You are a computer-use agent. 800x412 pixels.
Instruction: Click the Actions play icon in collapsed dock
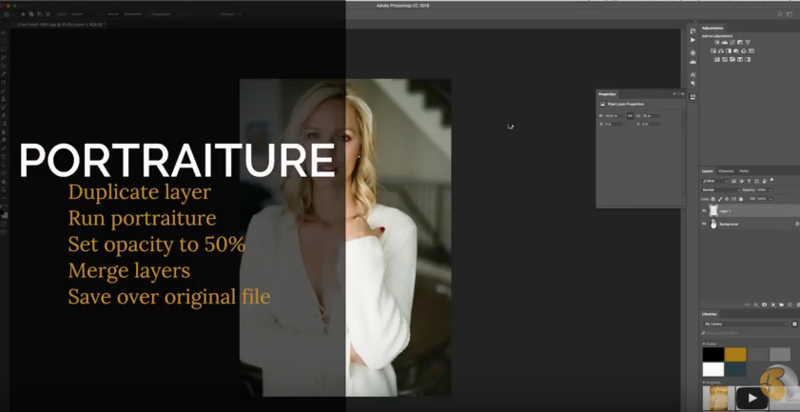[x=692, y=40]
